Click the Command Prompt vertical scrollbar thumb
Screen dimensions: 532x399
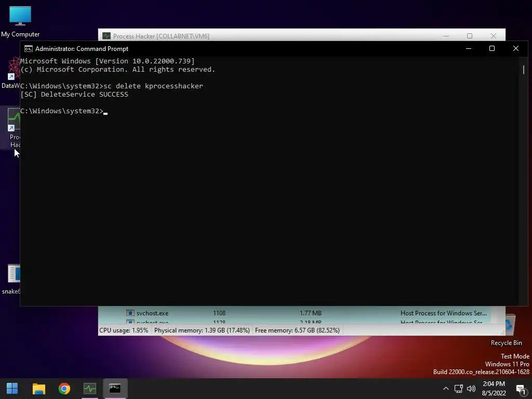tap(524, 70)
